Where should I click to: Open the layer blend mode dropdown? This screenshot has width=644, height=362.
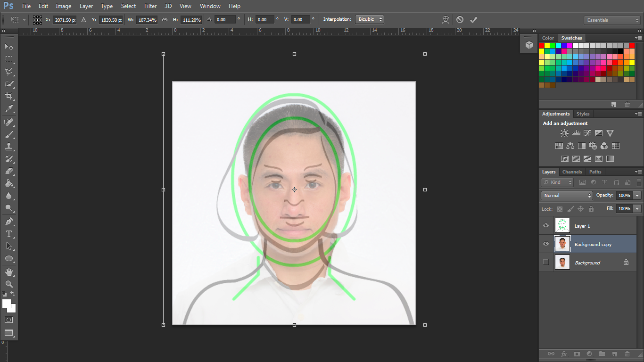(x=566, y=195)
